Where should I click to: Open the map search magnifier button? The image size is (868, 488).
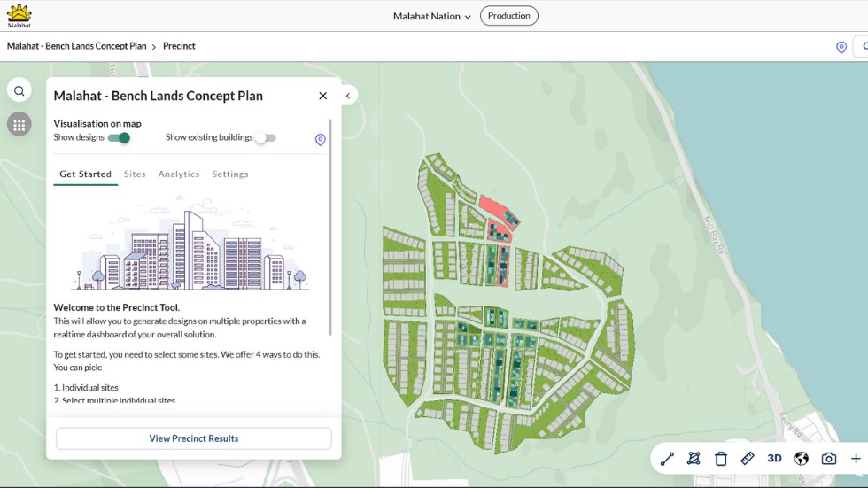(x=19, y=90)
